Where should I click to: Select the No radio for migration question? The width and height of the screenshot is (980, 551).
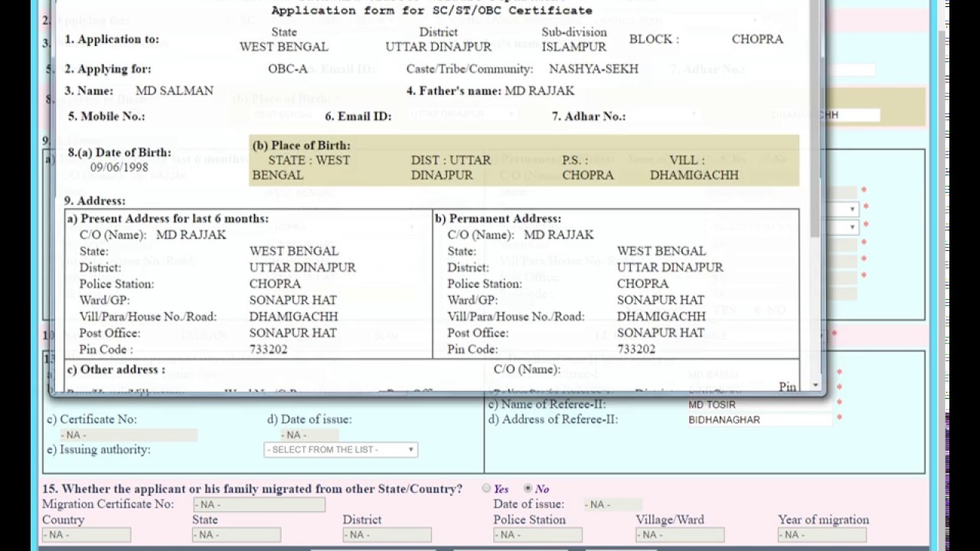pyautogui.click(x=528, y=488)
